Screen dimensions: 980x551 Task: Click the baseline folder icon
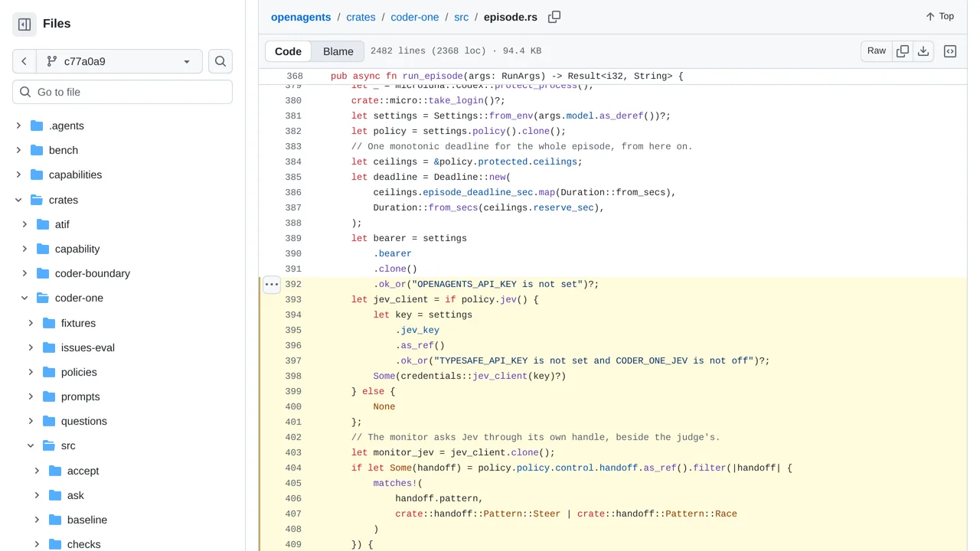[x=55, y=520]
